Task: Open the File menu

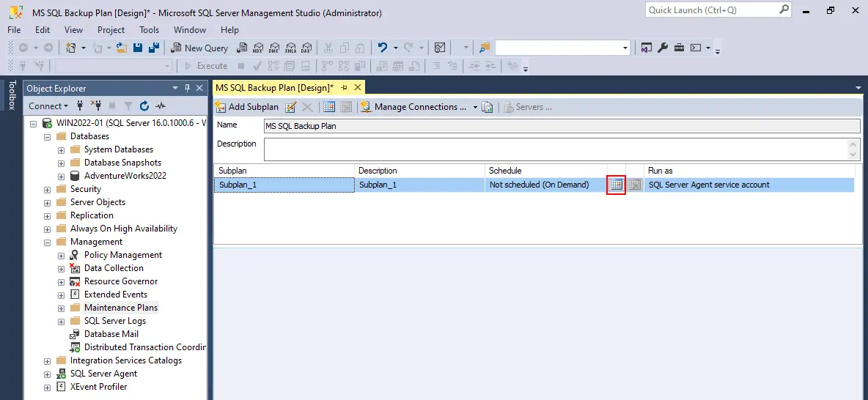Action: (15, 30)
